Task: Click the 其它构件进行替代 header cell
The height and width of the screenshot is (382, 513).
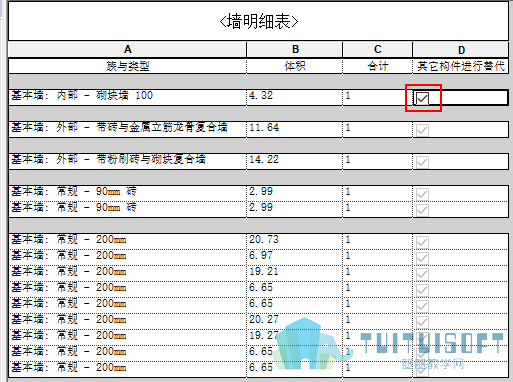Action: pyautogui.click(x=461, y=66)
